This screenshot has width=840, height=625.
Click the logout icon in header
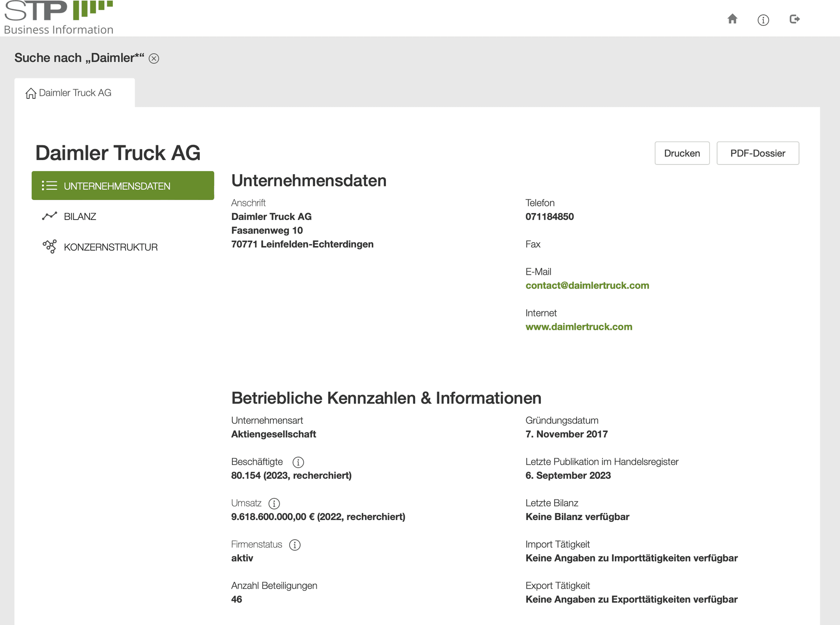tap(794, 19)
